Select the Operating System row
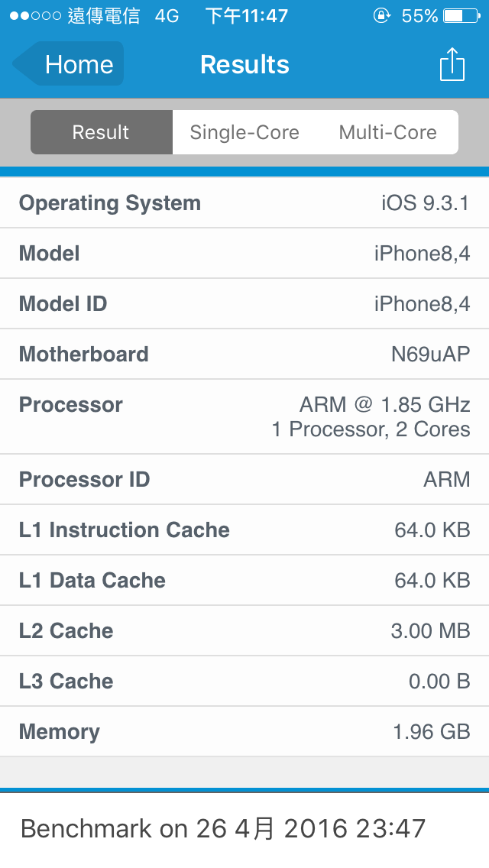Screen dimensions: 489x868 click(244, 202)
